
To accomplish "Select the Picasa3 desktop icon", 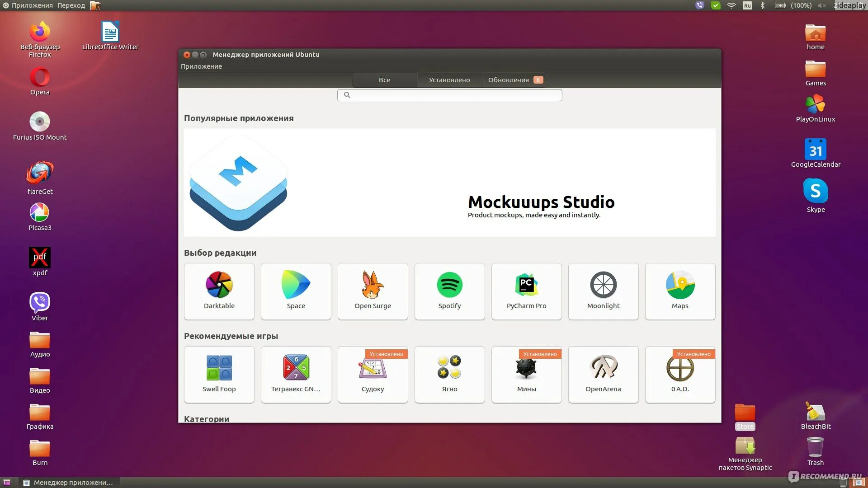I will 40,217.
